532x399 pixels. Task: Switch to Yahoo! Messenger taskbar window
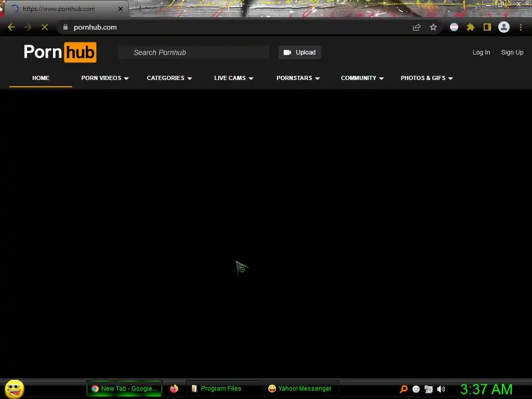coord(301,389)
